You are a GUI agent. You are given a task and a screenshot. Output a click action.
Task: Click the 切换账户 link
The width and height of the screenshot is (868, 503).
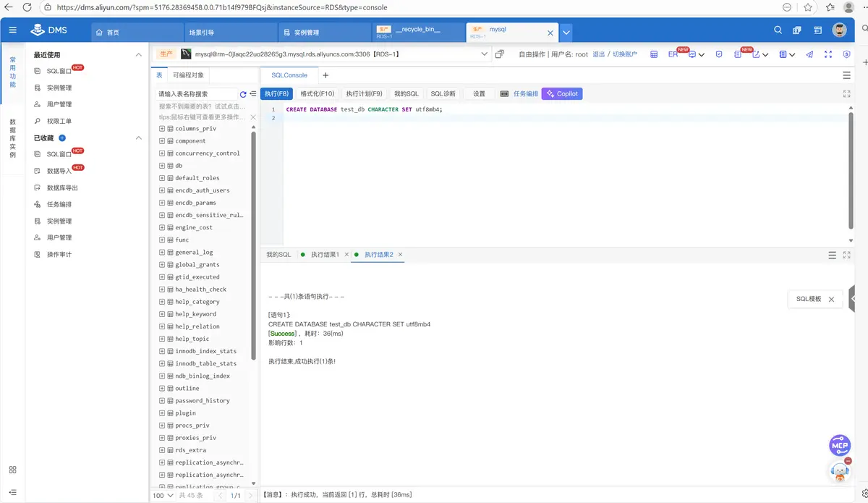625,54
